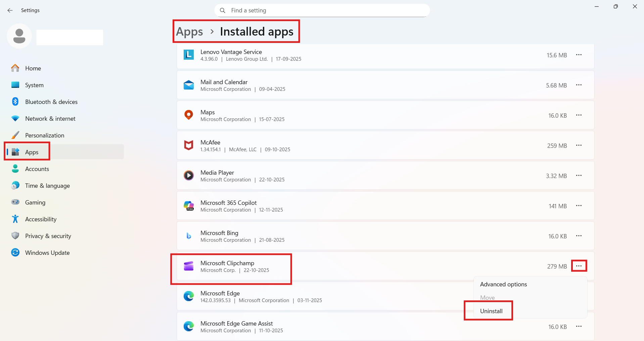Click the Apps breadcrumb link

coord(189,31)
